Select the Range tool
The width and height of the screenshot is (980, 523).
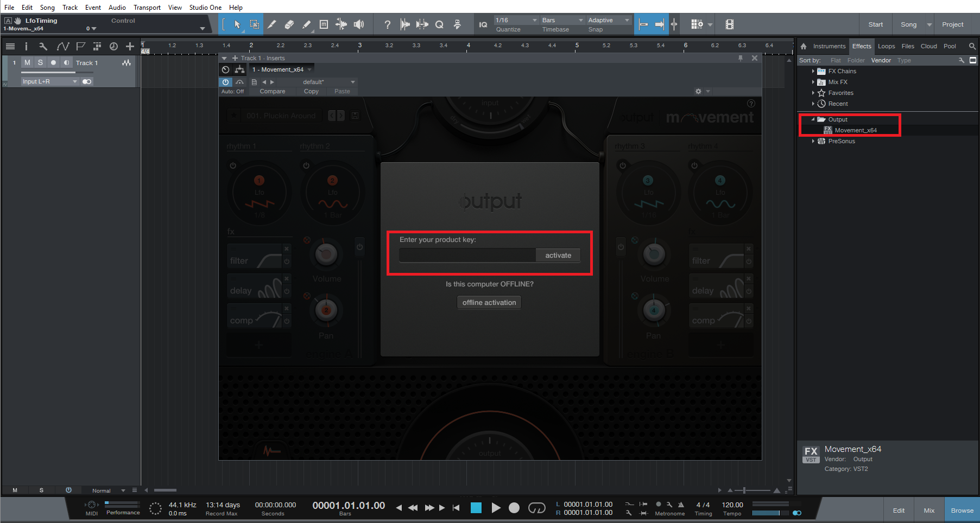pos(254,24)
